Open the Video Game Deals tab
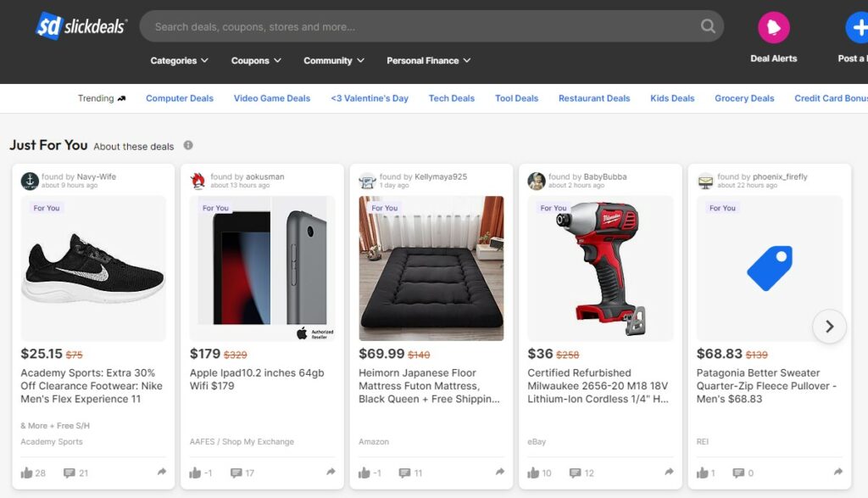 (x=272, y=98)
